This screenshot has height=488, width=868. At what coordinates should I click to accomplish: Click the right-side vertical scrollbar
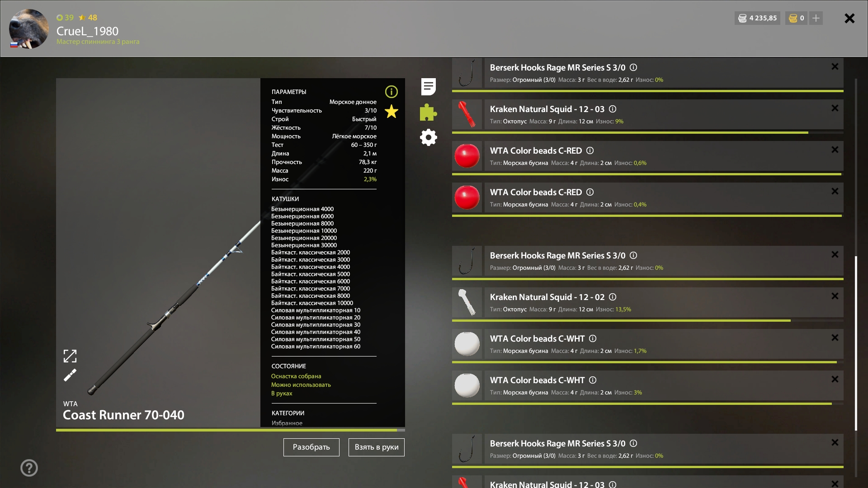[856, 343]
